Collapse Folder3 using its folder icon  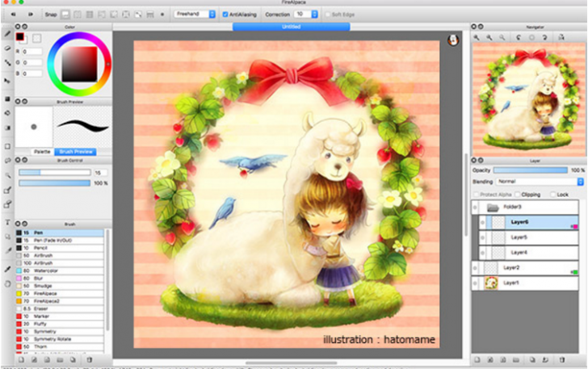(493, 207)
